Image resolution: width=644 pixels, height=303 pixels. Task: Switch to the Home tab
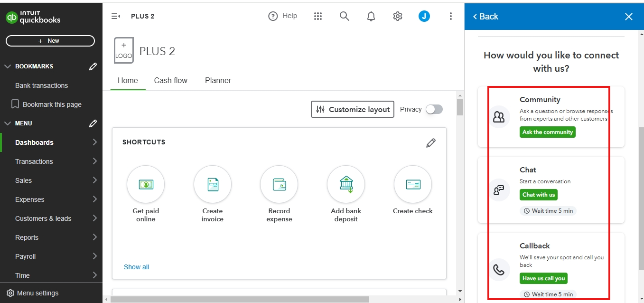click(x=128, y=80)
